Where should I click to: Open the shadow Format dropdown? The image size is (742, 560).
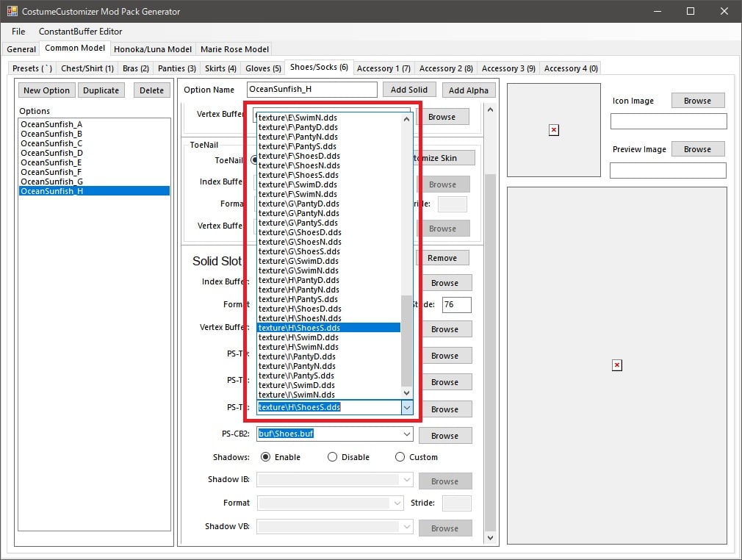click(x=397, y=503)
